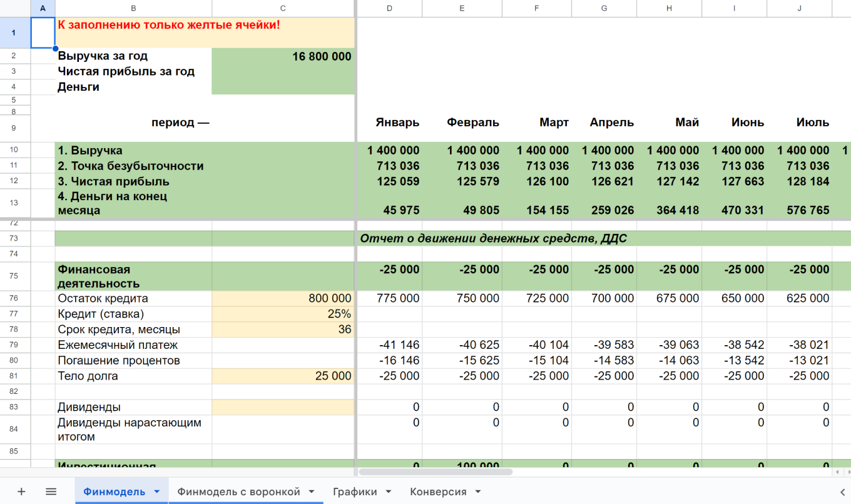Switch to the Финмодель с воронкой sheet tab
The height and width of the screenshot is (504, 851).
pyautogui.click(x=238, y=491)
